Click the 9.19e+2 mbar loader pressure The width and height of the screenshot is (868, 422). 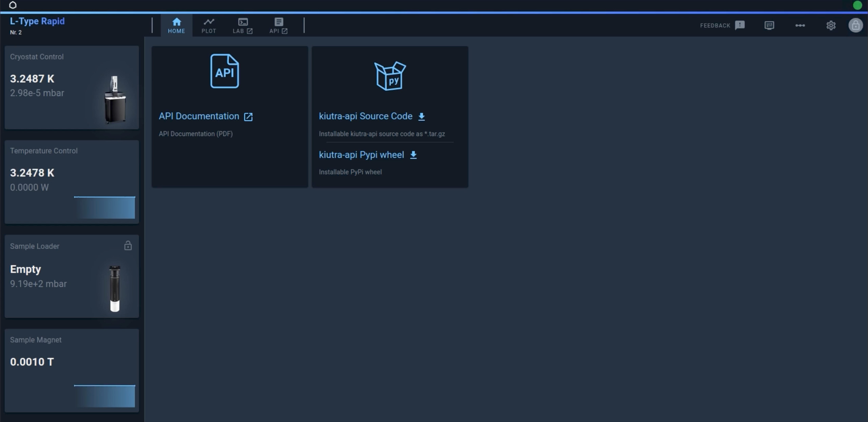[x=38, y=284]
